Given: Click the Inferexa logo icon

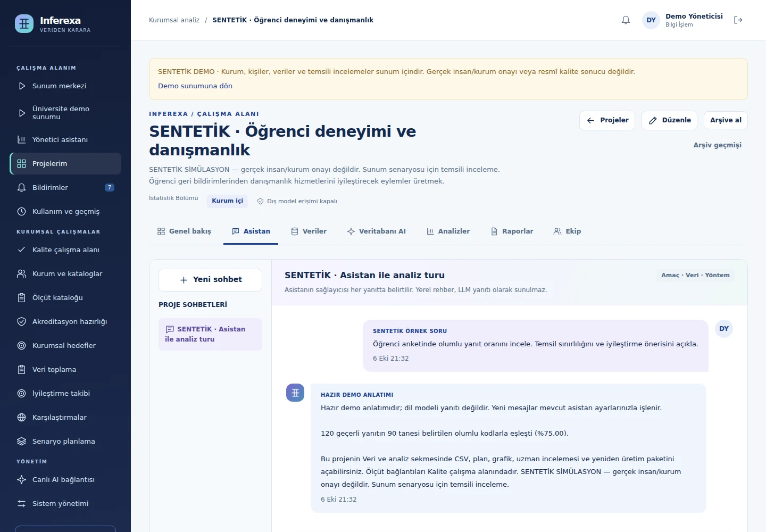Looking at the screenshot, I should (x=24, y=23).
